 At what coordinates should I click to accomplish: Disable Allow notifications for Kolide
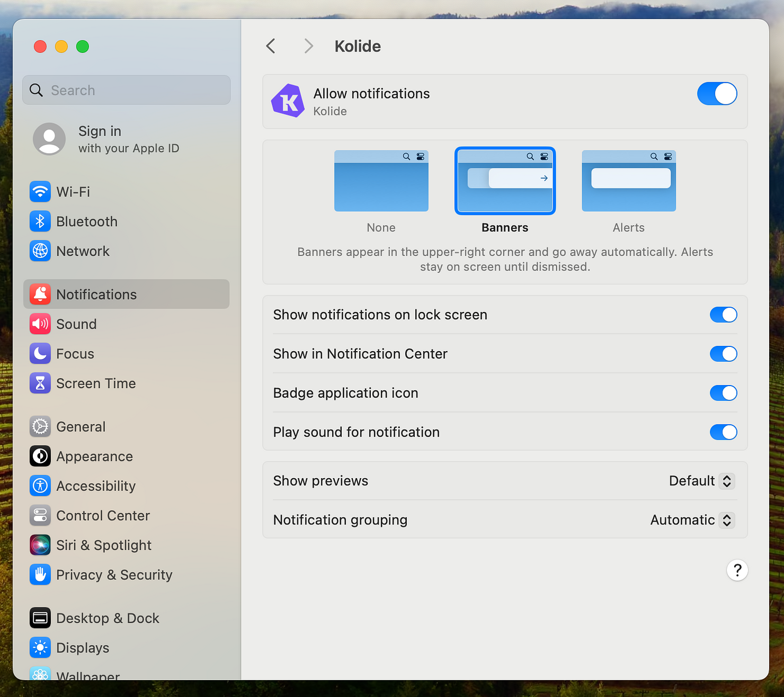coord(717,94)
